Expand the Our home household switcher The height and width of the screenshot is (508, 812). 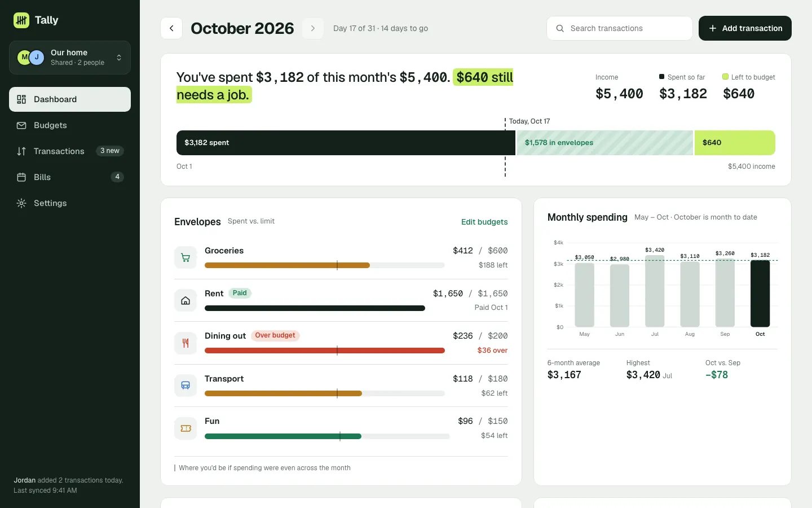tap(70, 58)
